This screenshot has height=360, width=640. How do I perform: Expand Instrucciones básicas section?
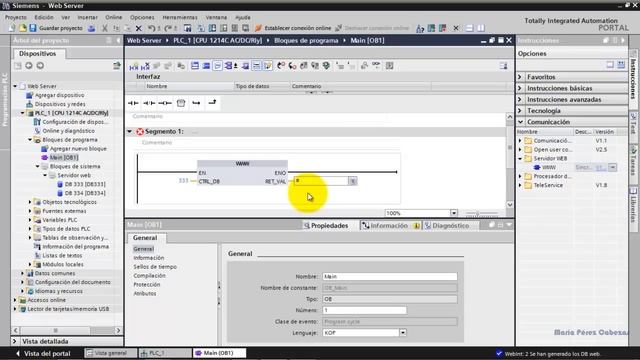[x=520, y=88]
